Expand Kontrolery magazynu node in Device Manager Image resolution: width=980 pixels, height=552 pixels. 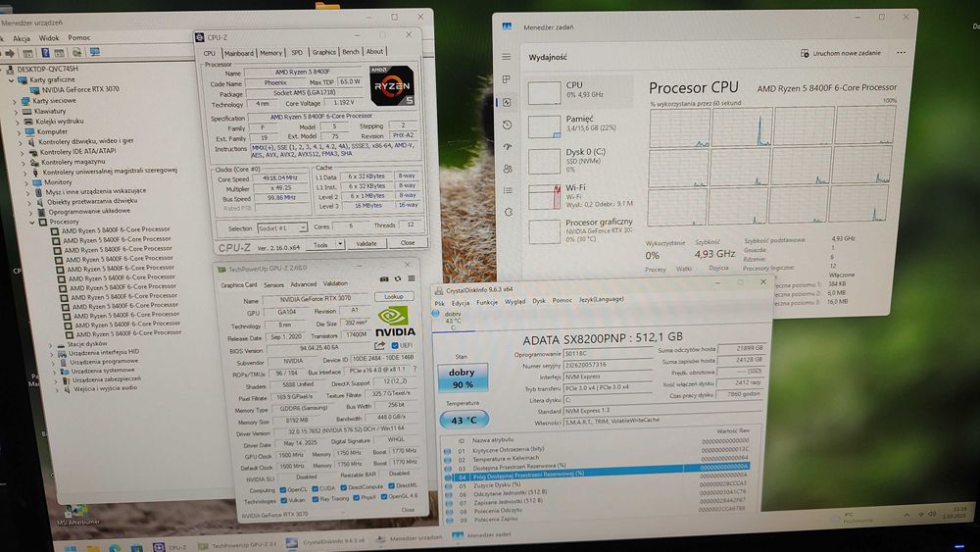coord(24,163)
